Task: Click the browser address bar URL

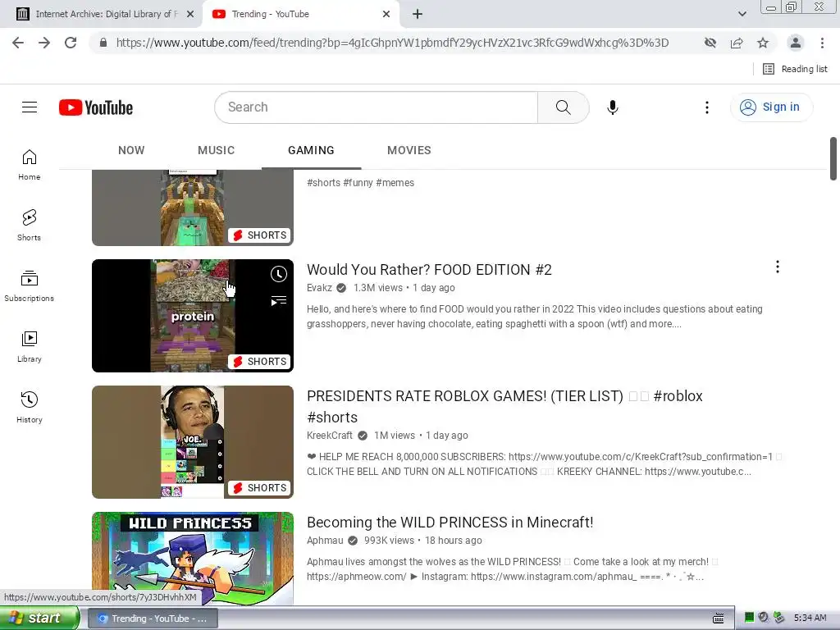Action: click(392, 43)
